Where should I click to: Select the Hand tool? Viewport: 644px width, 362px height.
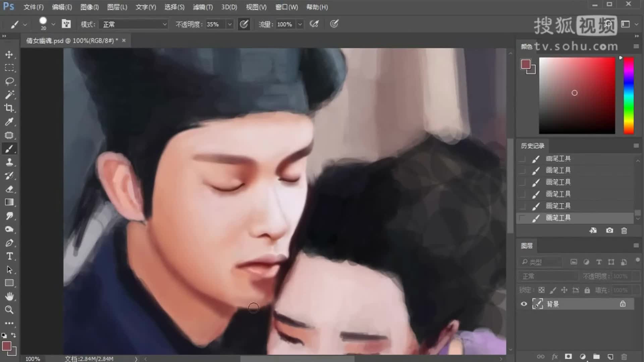[9, 297]
